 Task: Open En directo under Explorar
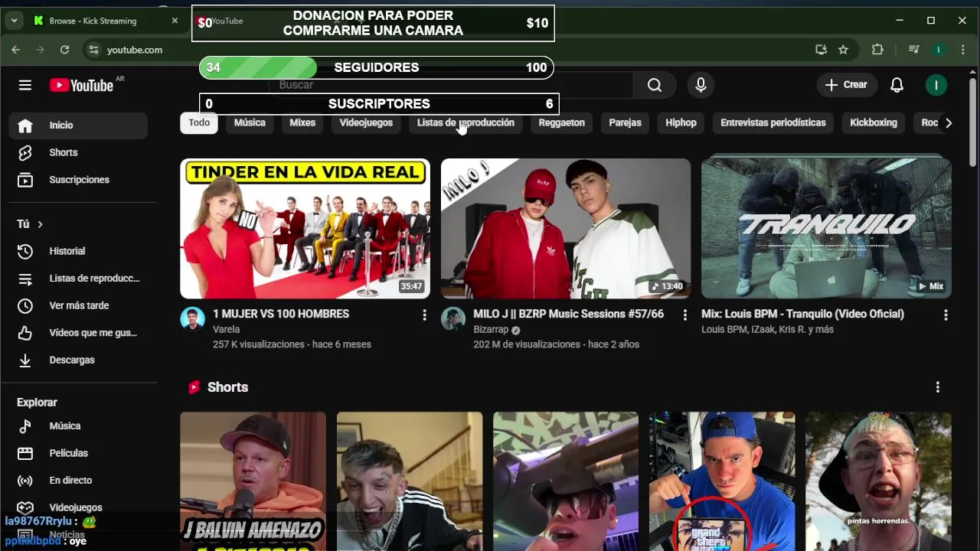78,481
